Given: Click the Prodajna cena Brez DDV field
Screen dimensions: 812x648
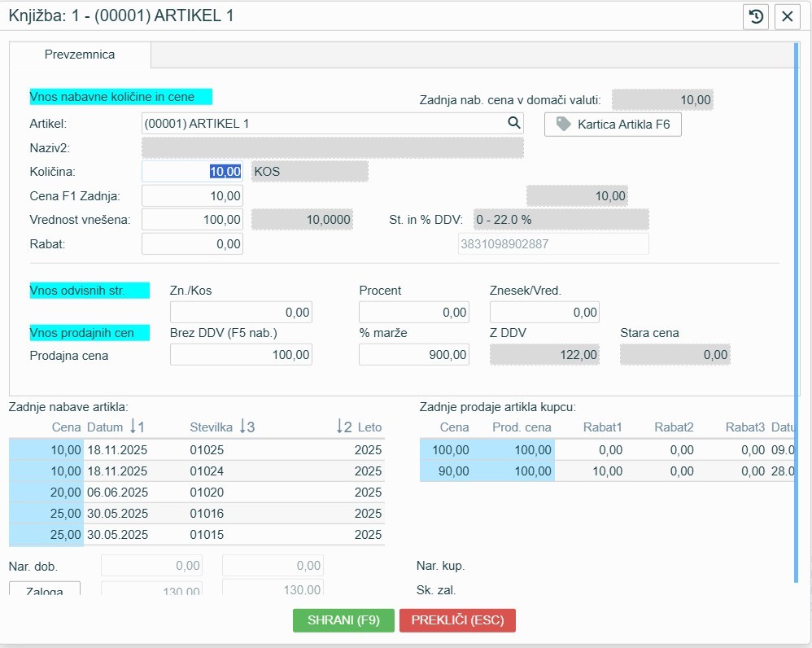Looking at the screenshot, I should 241,354.
